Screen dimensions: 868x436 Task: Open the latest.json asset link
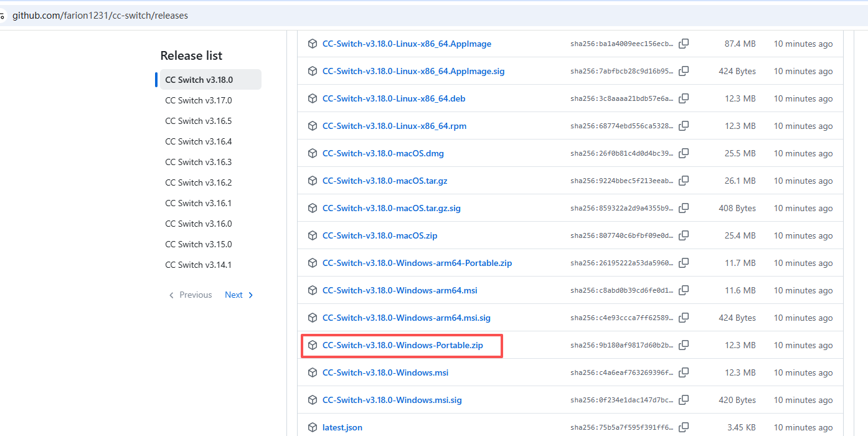[x=342, y=427]
